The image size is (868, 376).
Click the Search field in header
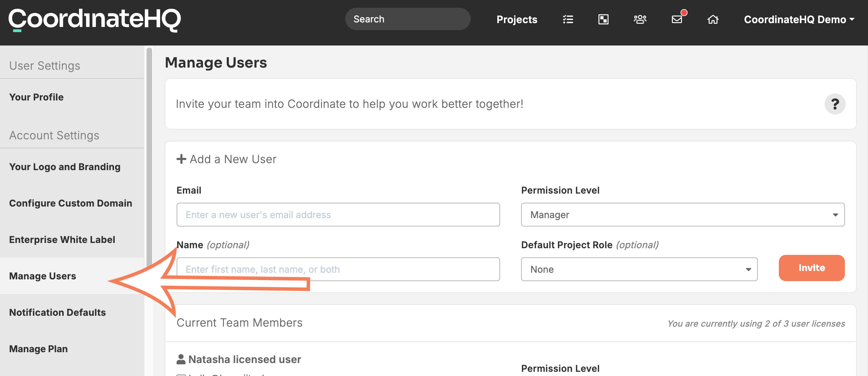pyautogui.click(x=408, y=19)
